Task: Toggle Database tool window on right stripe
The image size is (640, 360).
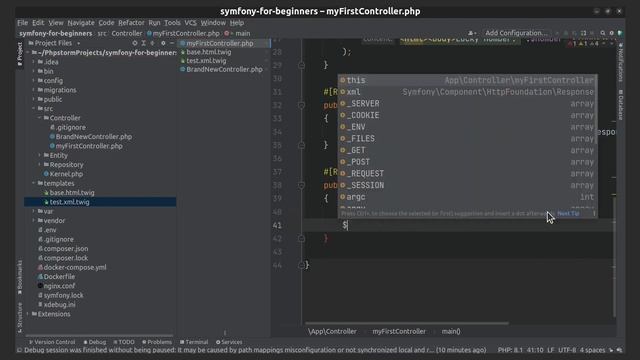Action: [x=620, y=105]
